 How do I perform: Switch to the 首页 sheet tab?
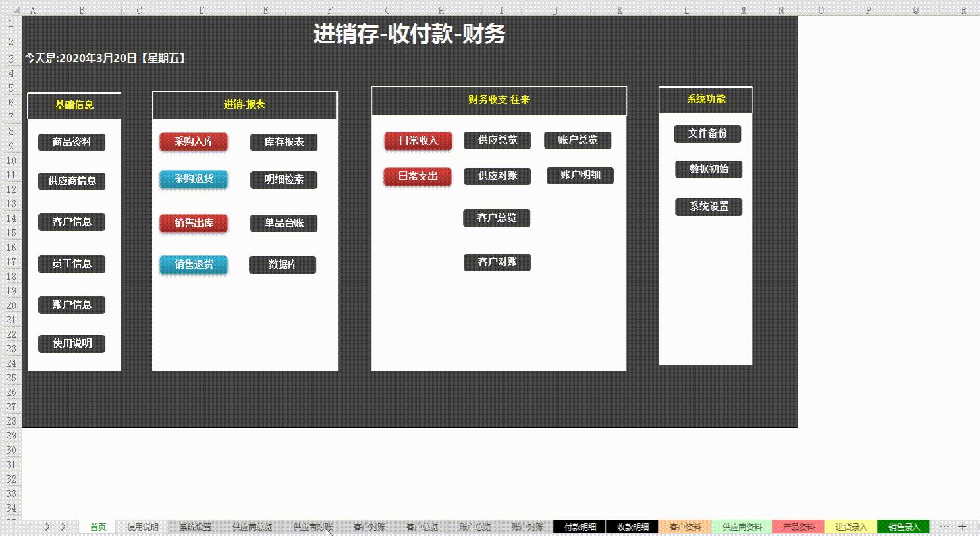tap(97, 527)
